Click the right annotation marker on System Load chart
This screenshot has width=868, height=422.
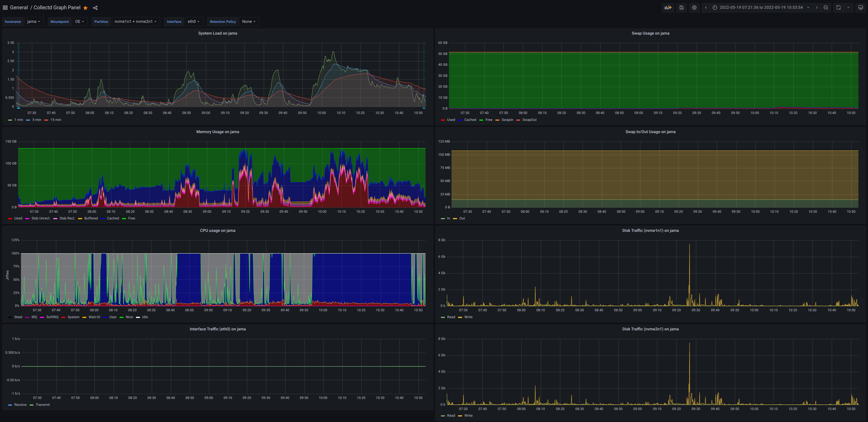click(x=424, y=108)
